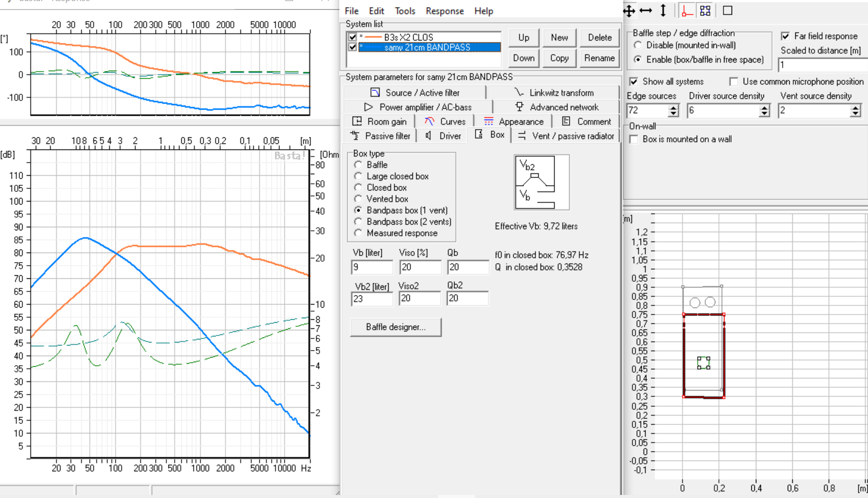The height and width of the screenshot is (498, 868).
Task: Click the Passive filter icon
Action: pos(355,135)
